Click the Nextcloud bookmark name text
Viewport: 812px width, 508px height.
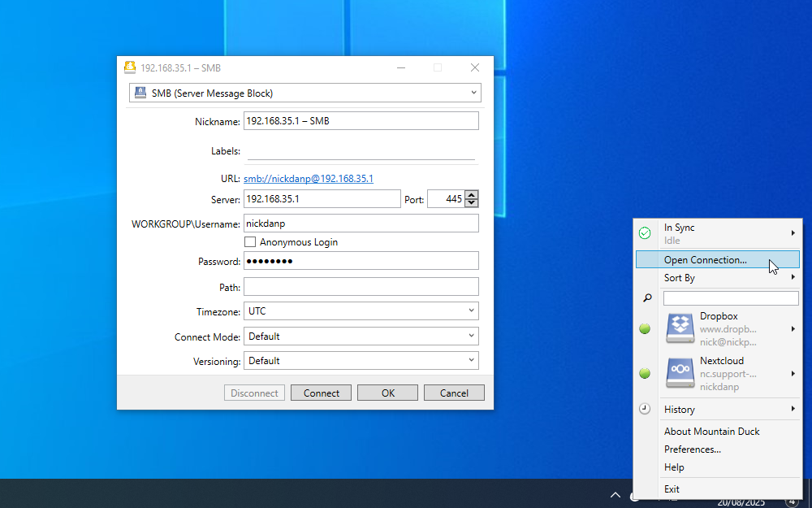pos(722,360)
